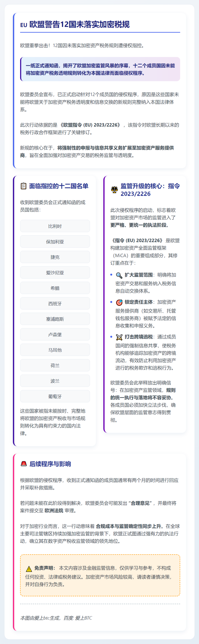This screenshot has width=199, height=644.
Task: Click the EU label in the title
Action: [24, 25]
